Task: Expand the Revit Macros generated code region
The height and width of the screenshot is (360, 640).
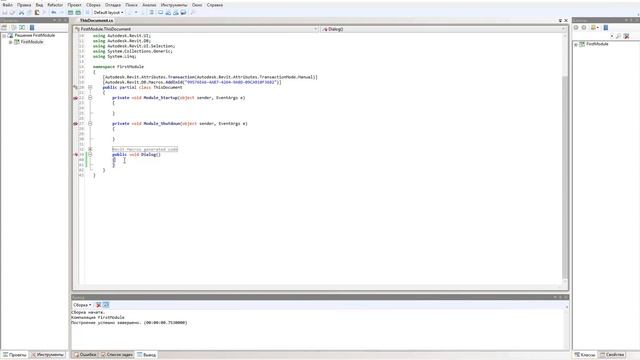Action: click(x=90, y=149)
